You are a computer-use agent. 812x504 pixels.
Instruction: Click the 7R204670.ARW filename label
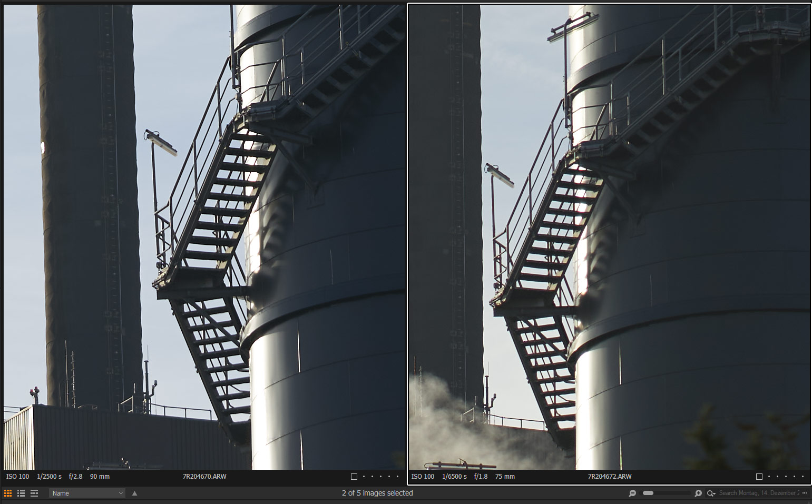click(x=204, y=477)
